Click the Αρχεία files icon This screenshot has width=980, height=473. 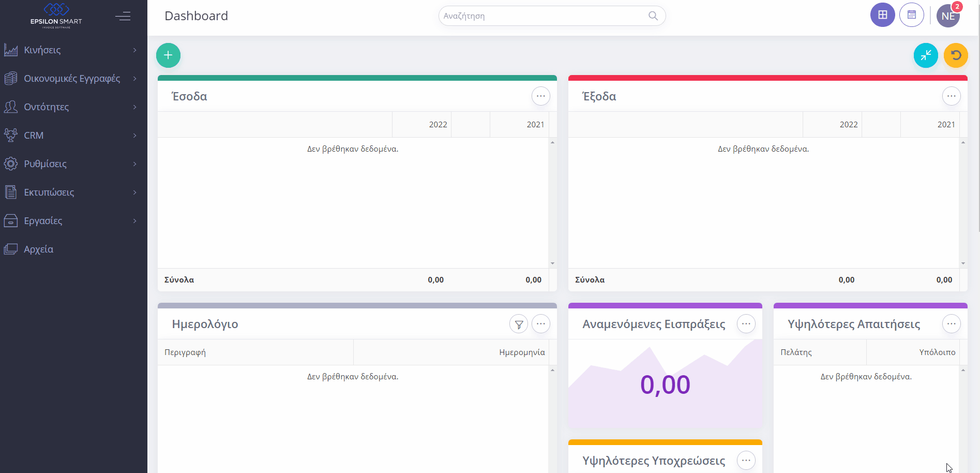click(x=11, y=249)
